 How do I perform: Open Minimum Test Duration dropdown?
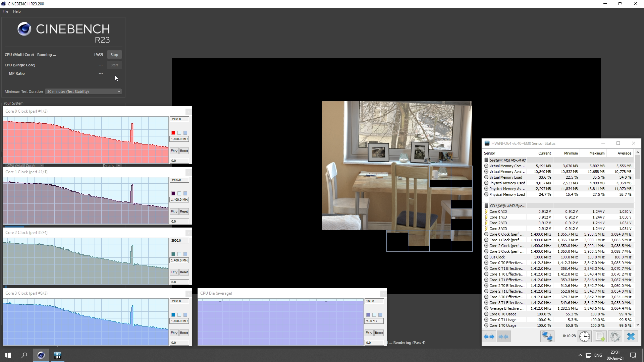coord(83,92)
